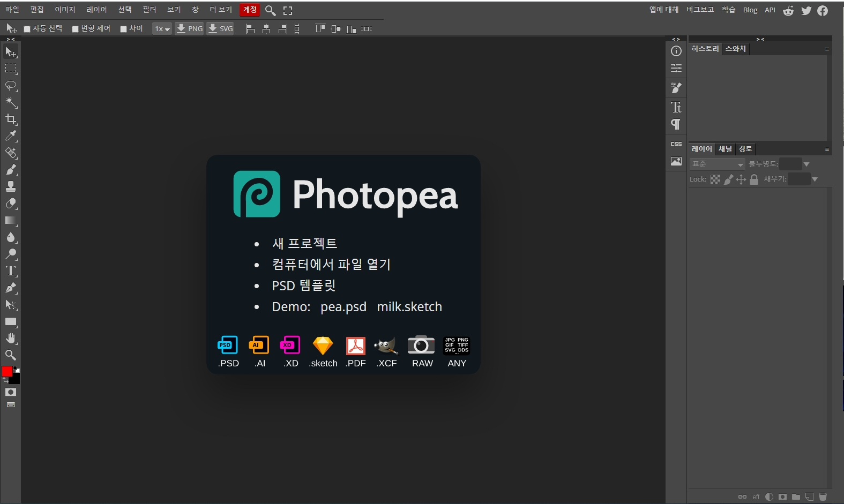Switch to the 경로 tab
The image size is (844, 504).
click(x=745, y=149)
